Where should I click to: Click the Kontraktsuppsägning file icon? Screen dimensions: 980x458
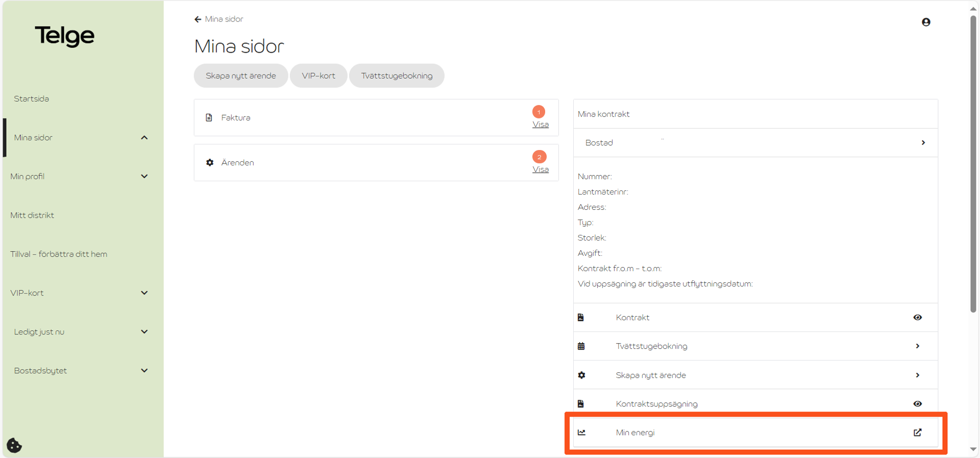click(x=581, y=403)
